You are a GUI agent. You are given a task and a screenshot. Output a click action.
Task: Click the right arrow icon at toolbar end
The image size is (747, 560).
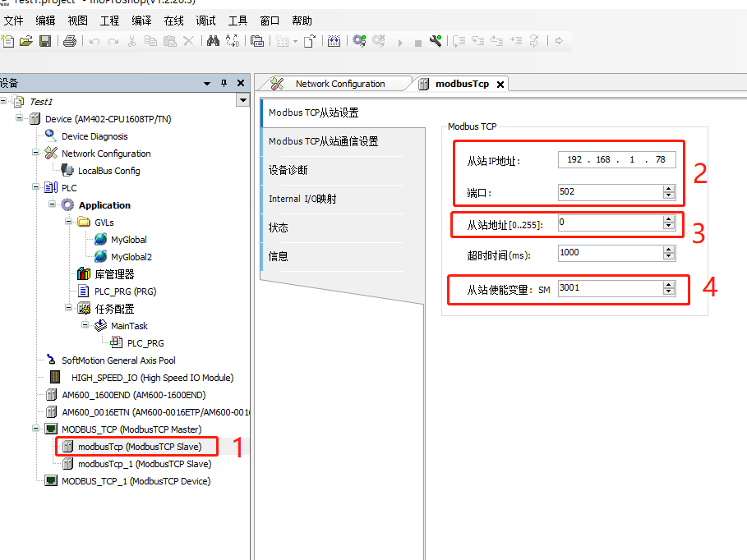click(x=560, y=41)
